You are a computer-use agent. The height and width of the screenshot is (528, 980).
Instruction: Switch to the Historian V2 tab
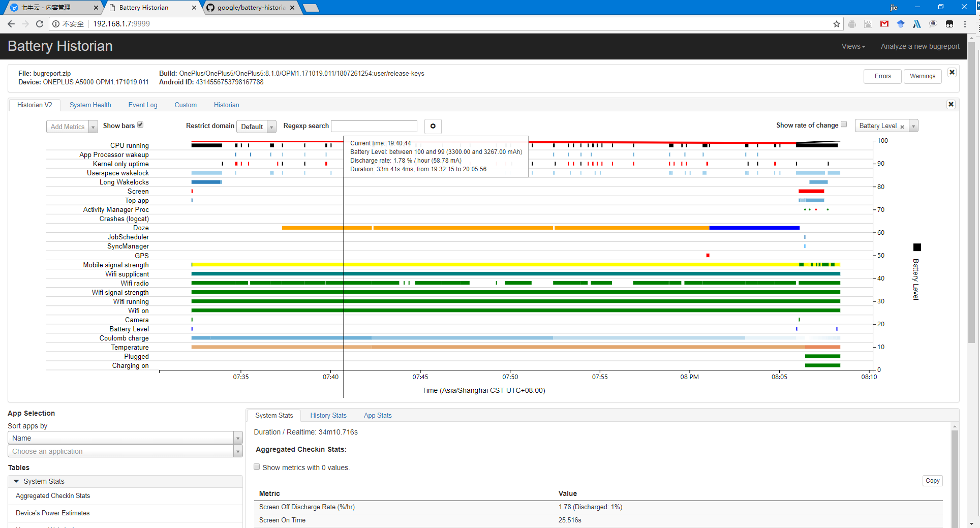(x=35, y=105)
